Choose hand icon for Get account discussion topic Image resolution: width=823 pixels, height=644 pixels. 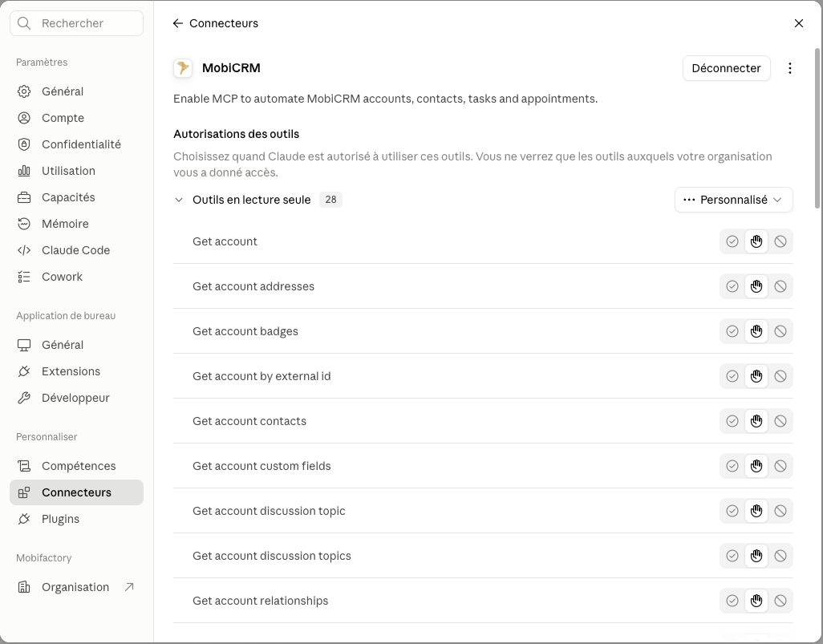756,511
